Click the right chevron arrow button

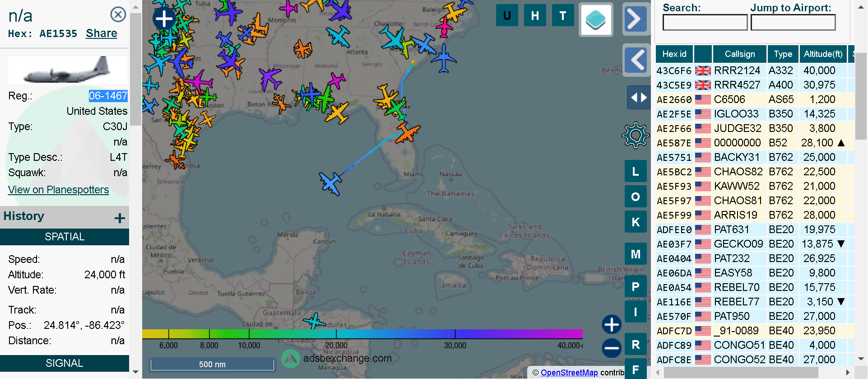[x=636, y=19]
